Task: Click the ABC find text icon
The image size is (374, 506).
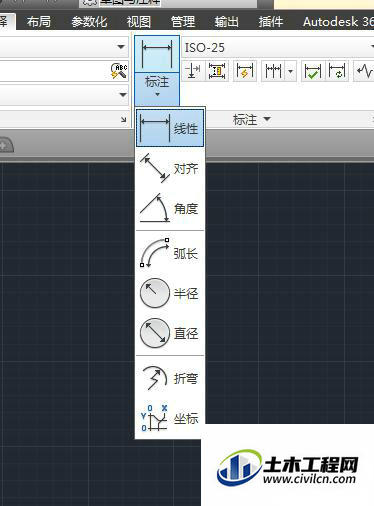Action: (119, 71)
